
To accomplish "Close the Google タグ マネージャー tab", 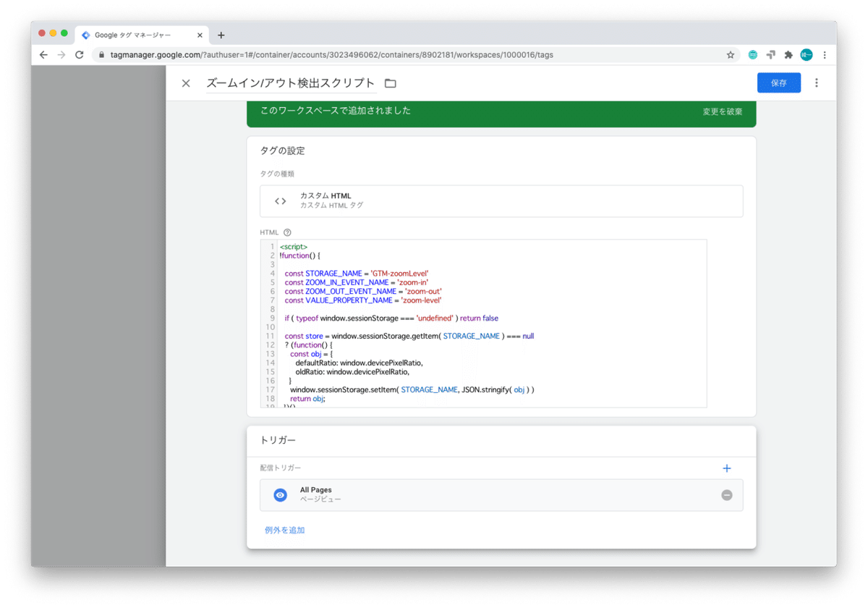I will (x=200, y=35).
